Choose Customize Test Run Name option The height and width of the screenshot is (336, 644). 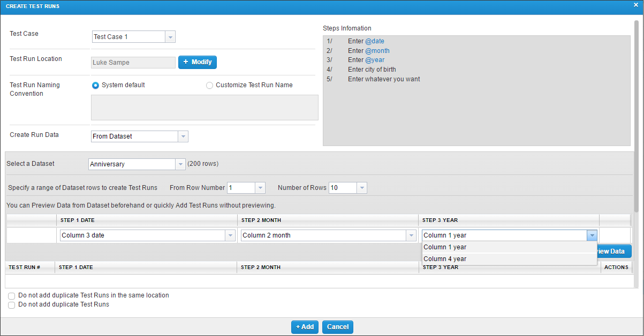click(x=209, y=85)
